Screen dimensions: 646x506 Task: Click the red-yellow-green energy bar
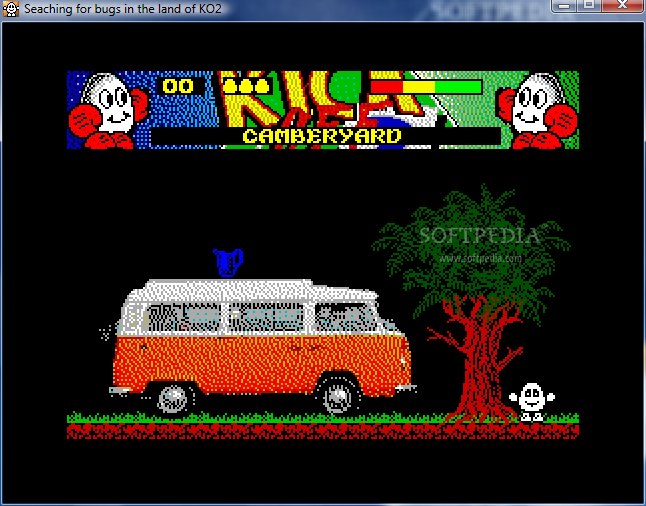426,87
